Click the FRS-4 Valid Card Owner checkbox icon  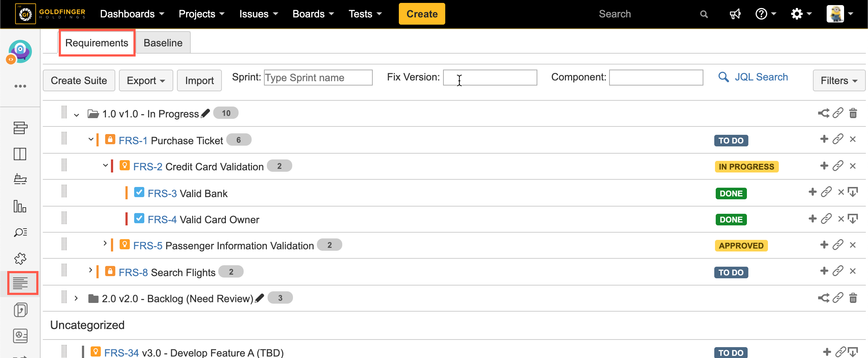(x=139, y=218)
